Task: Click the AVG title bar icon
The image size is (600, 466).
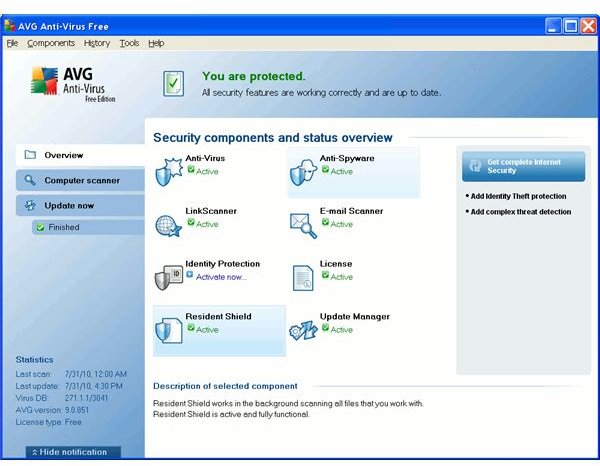Action: click(x=10, y=26)
